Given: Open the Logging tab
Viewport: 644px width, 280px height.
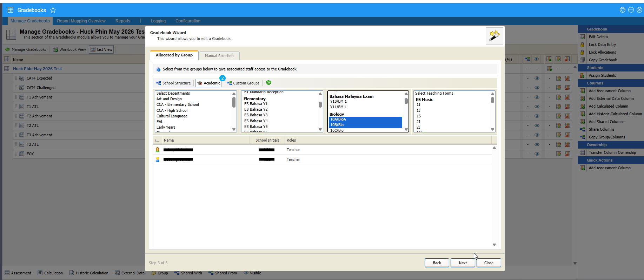Looking at the screenshot, I should tap(158, 21).
